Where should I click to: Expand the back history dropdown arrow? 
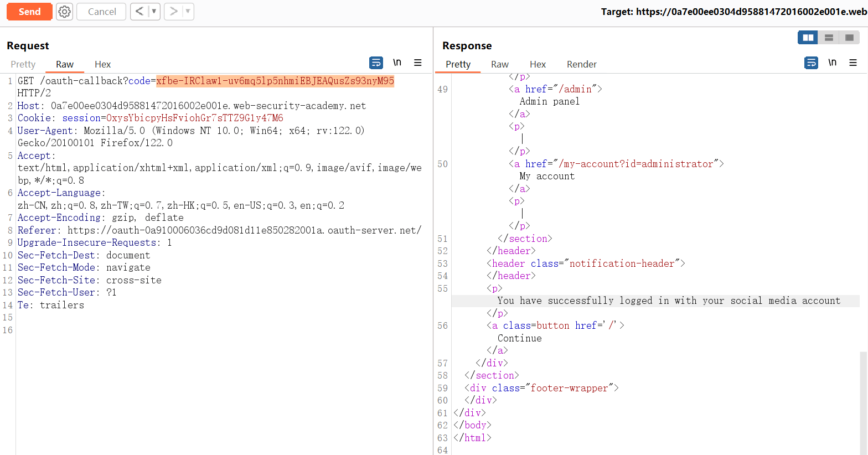[154, 12]
